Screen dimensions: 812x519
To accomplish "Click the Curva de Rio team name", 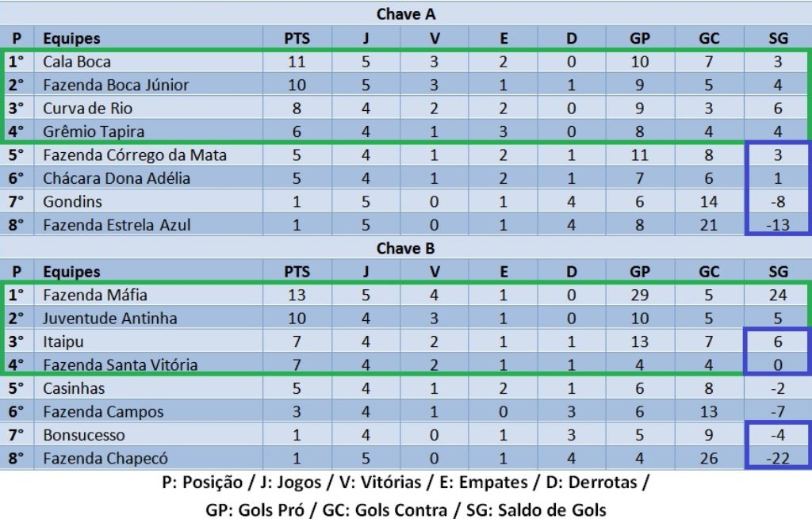I will click(87, 109).
